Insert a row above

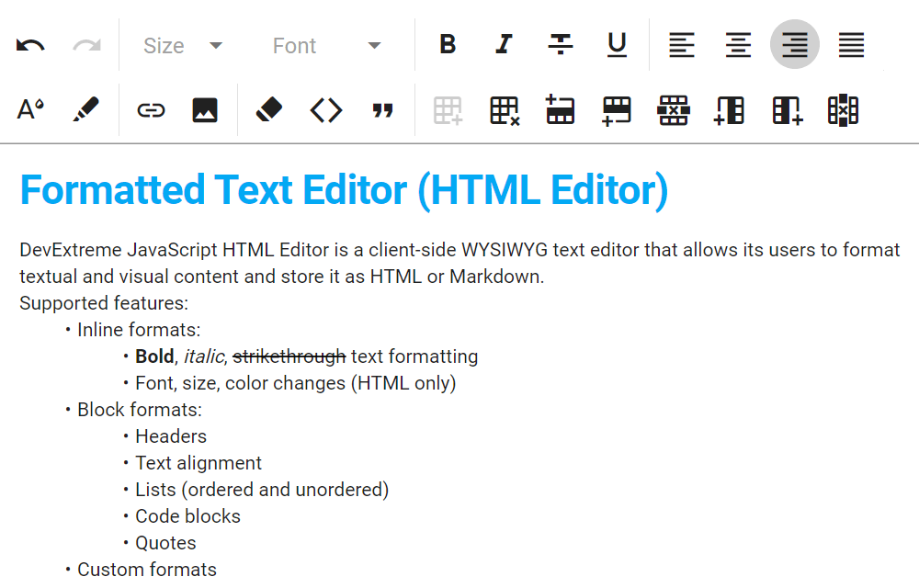561,109
